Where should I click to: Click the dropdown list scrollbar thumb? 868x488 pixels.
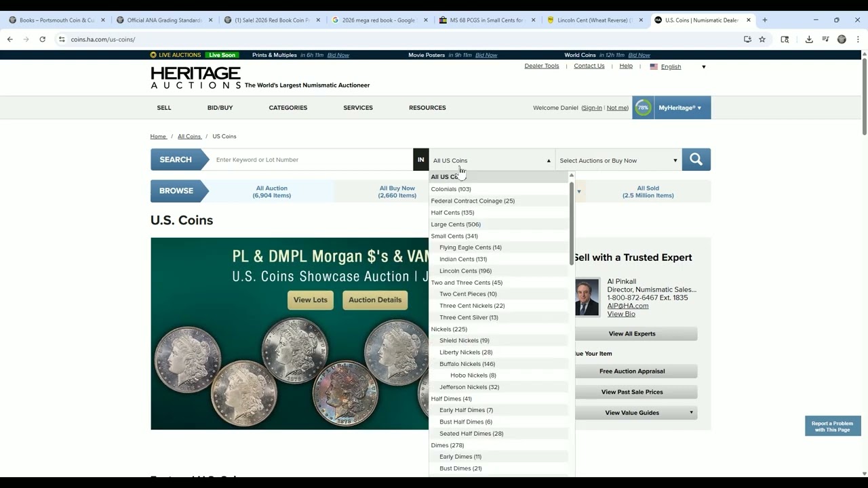[x=572, y=223]
